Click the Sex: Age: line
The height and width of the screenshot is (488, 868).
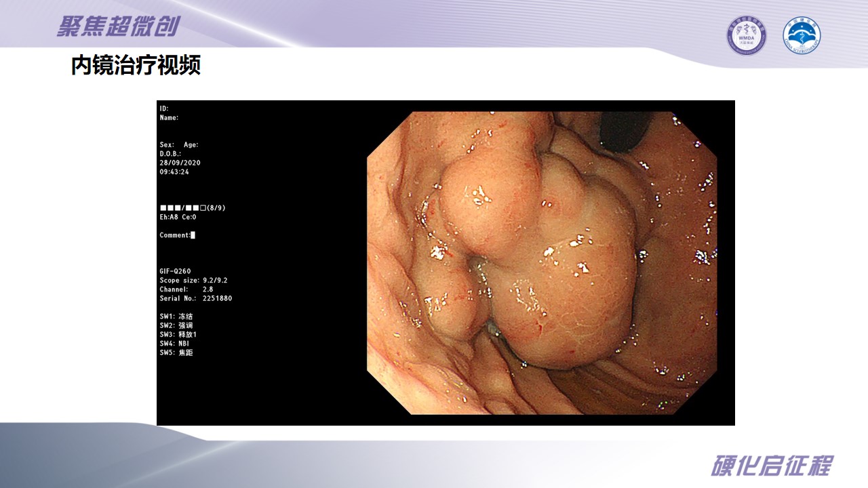[x=179, y=145]
